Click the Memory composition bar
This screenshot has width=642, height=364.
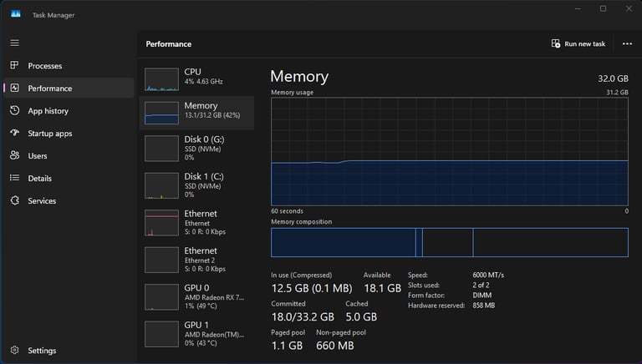tap(450, 243)
